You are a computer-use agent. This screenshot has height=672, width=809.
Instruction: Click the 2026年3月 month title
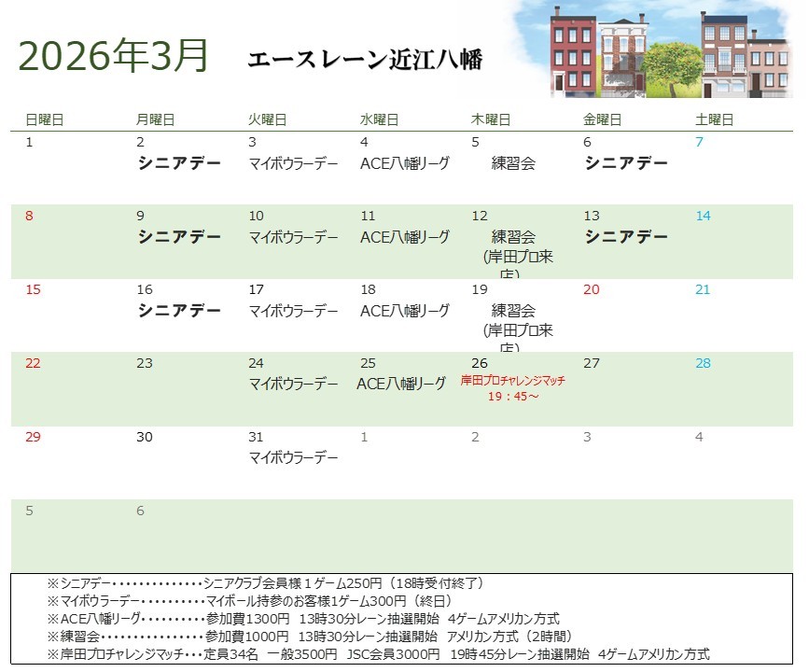pyautogui.click(x=113, y=56)
